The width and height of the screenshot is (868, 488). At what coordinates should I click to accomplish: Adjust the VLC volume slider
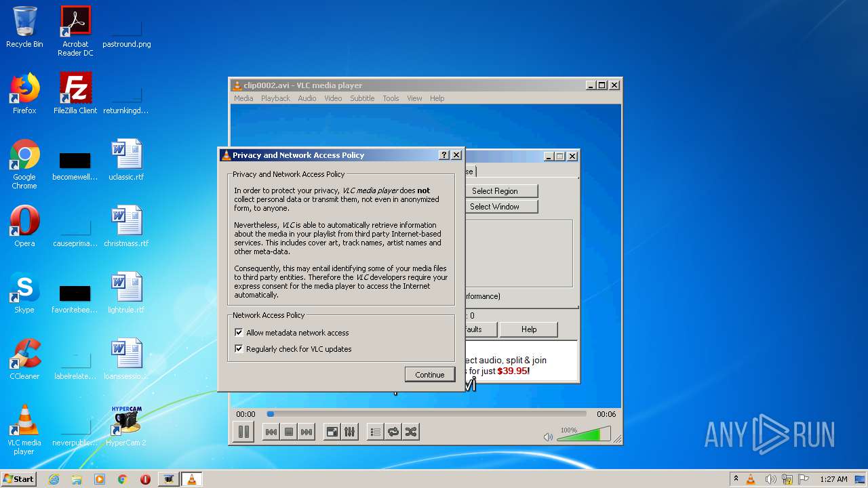click(x=583, y=434)
